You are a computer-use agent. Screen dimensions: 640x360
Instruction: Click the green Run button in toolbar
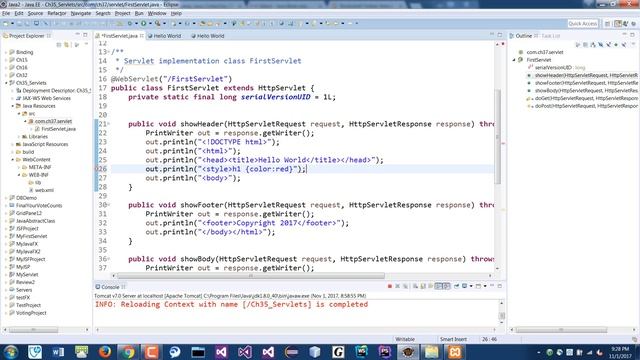pyautogui.click(x=143, y=24)
